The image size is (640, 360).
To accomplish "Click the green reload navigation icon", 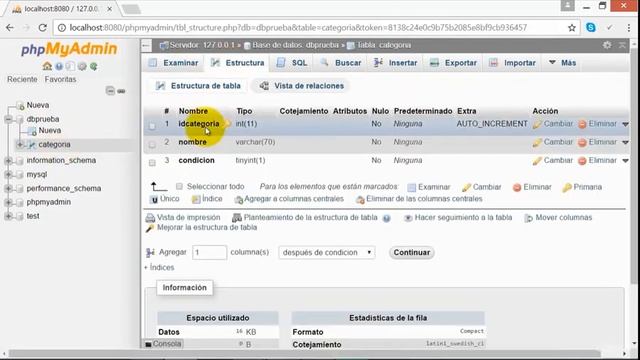I will pyautogui.click(x=93, y=66).
